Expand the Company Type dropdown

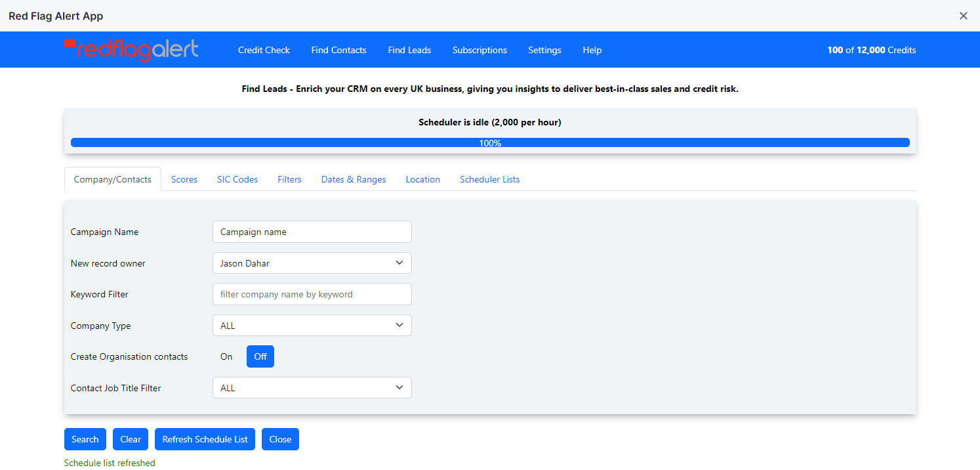coord(312,326)
